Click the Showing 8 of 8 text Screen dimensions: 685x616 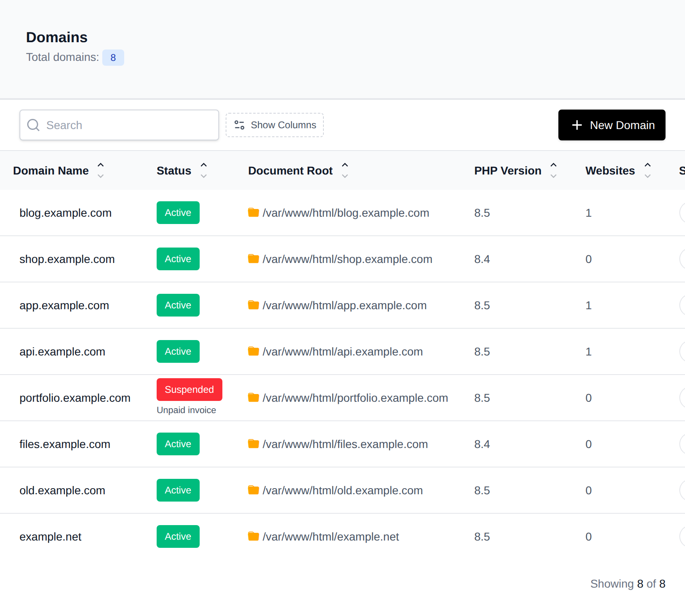tap(628, 584)
